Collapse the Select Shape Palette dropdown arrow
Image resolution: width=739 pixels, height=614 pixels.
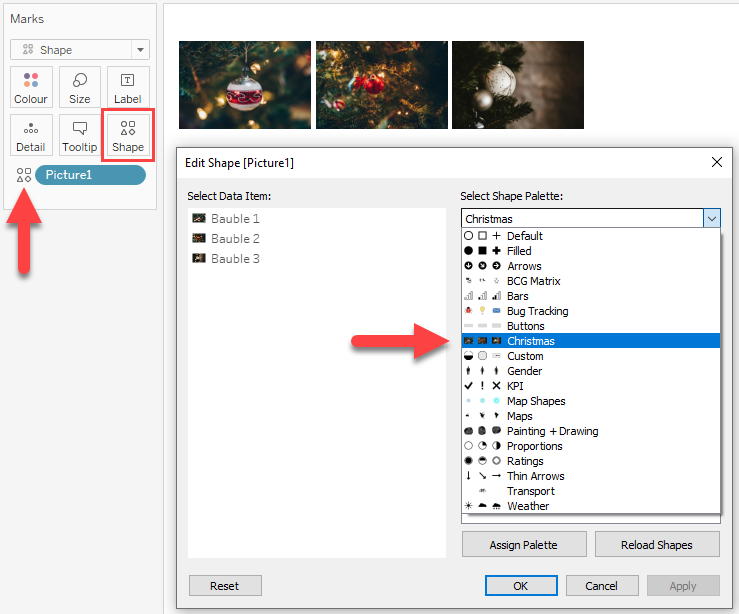click(x=711, y=219)
